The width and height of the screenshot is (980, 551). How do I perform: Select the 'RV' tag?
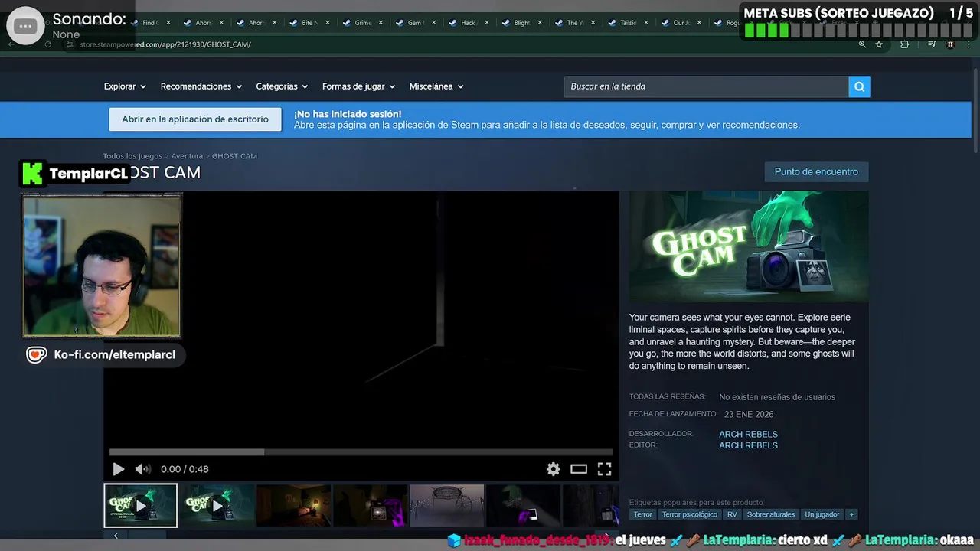[x=732, y=514]
